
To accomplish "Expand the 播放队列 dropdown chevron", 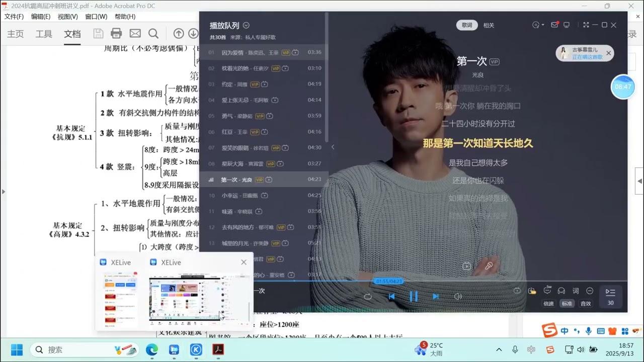I will [x=246, y=25].
